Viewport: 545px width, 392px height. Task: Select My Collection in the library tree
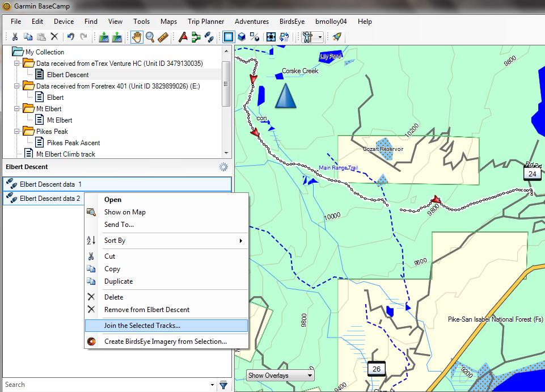coord(44,52)
